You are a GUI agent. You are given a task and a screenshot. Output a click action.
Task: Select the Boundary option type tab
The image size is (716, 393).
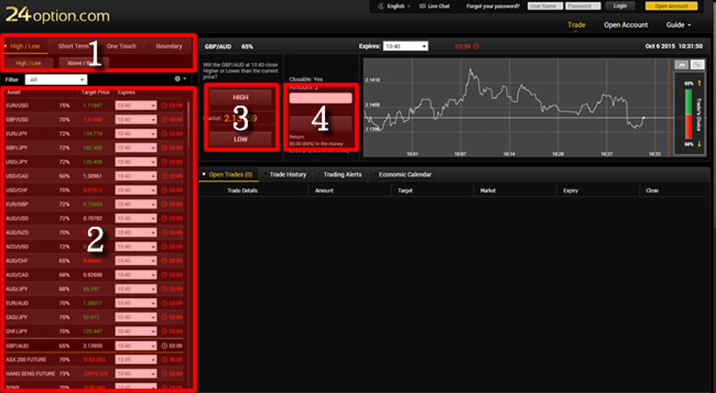[x=168, y=46]
